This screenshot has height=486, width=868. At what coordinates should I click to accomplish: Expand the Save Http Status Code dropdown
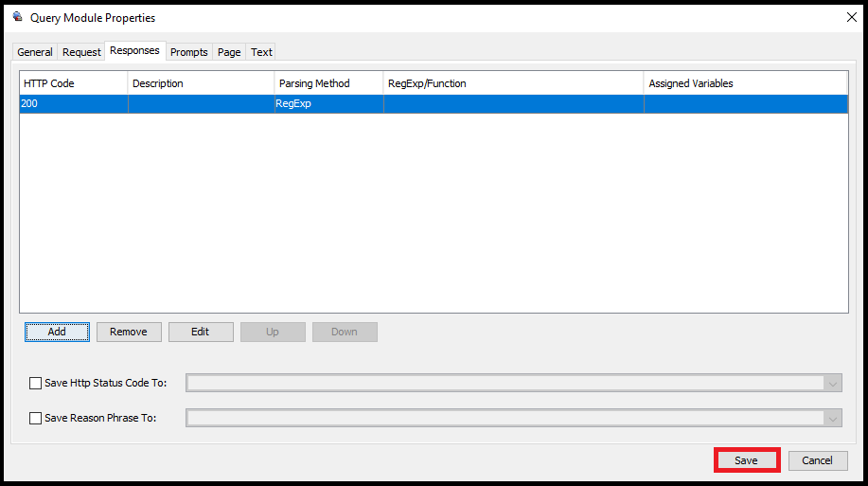(833, 383)
